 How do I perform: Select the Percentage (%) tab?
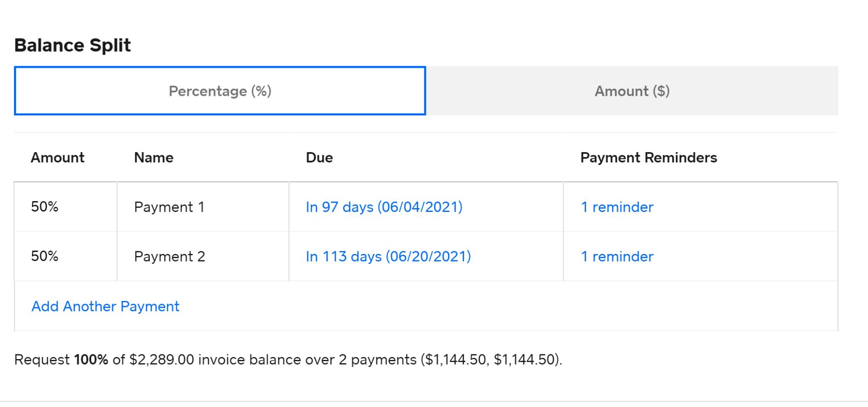pos(220,90)
